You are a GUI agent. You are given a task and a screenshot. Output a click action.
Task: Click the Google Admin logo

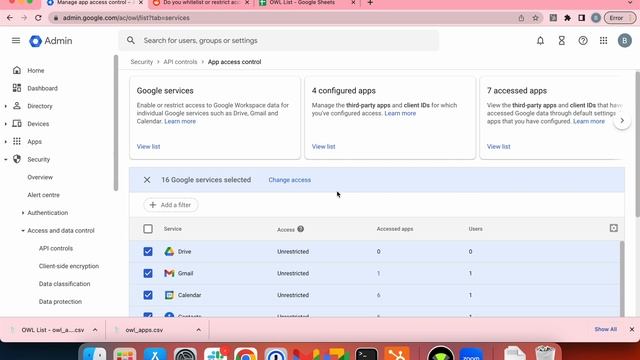[51, 41]
